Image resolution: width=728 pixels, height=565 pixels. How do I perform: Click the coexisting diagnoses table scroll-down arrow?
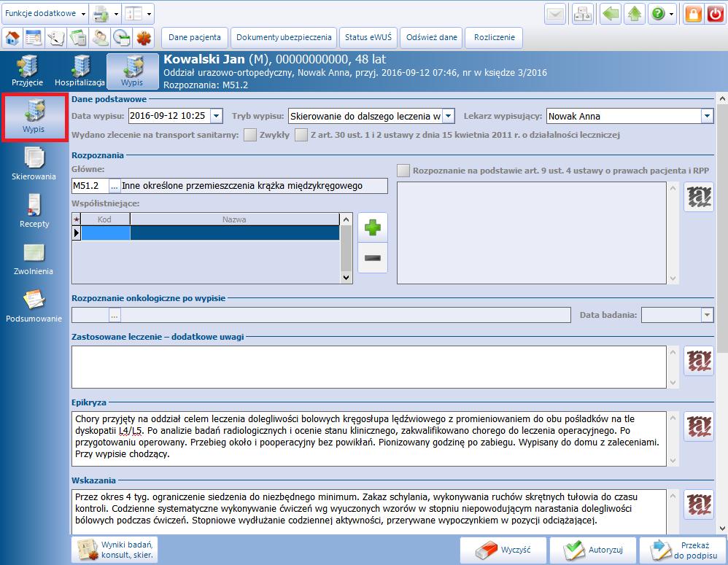pos(346,278)
